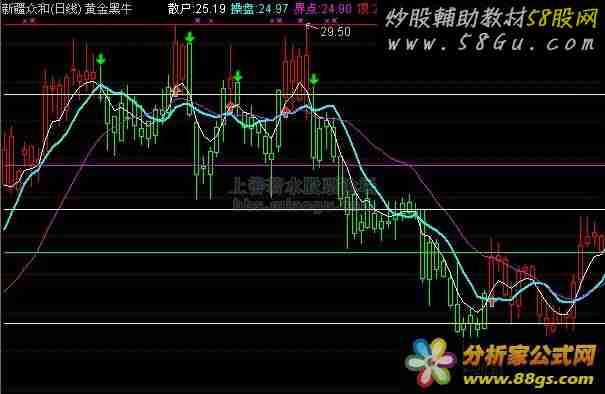Click the 炒股辅助教材58股网 banner text
This screenshot has width=605, height=394.
coord(491,18)
